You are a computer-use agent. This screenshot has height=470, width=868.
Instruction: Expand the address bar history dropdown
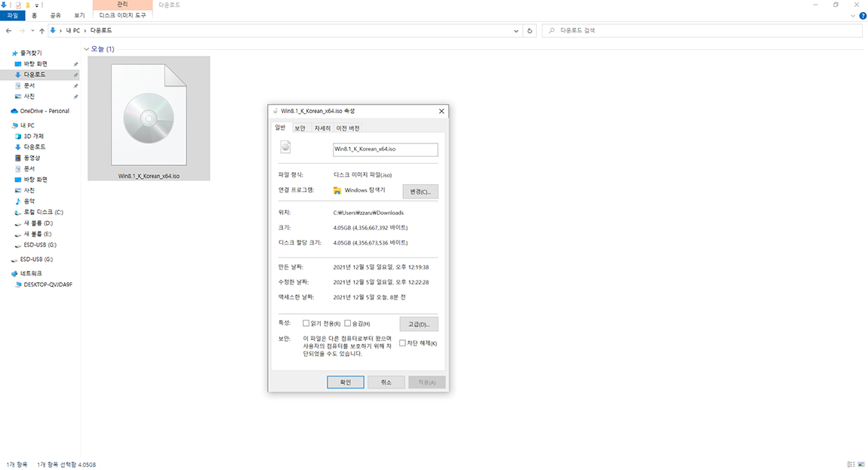tap(516, 31)
